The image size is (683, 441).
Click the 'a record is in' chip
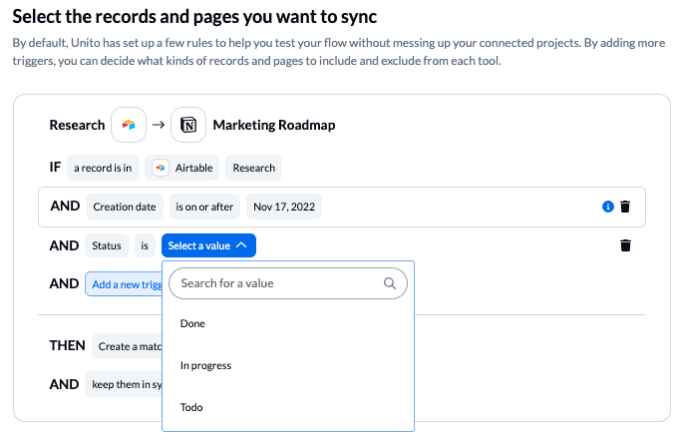pos(102,168)
